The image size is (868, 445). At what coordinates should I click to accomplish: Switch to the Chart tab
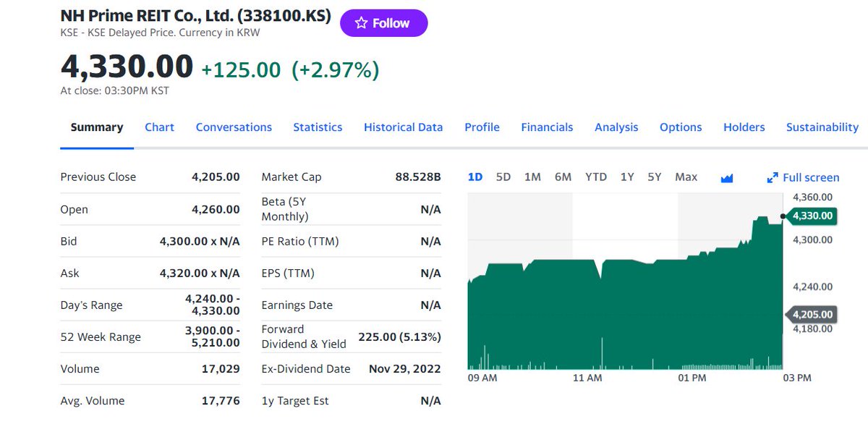coord(159,127)
